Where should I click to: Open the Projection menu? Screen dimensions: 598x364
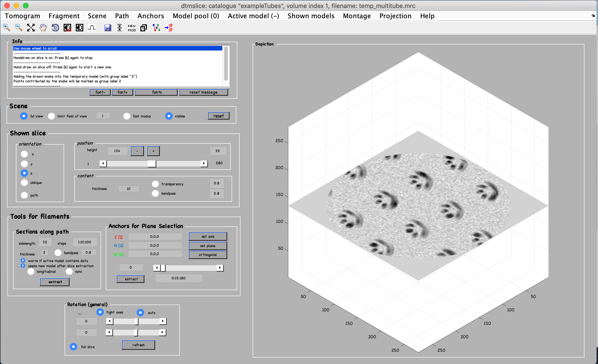click(395, 16)
